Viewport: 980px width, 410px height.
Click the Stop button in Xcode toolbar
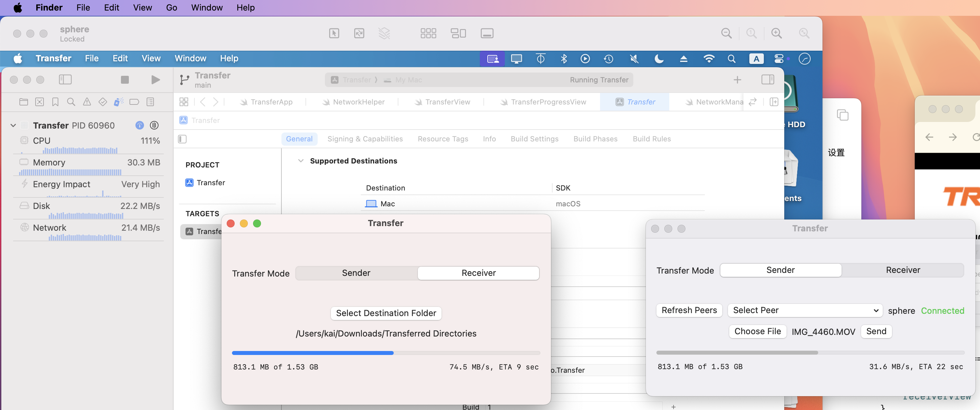click(125, 79)
